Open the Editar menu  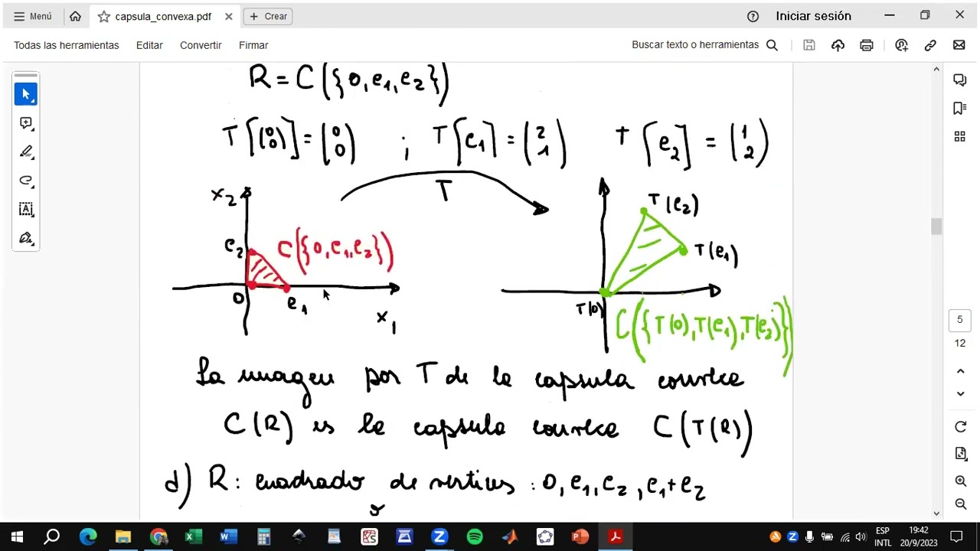coord(149,45)
